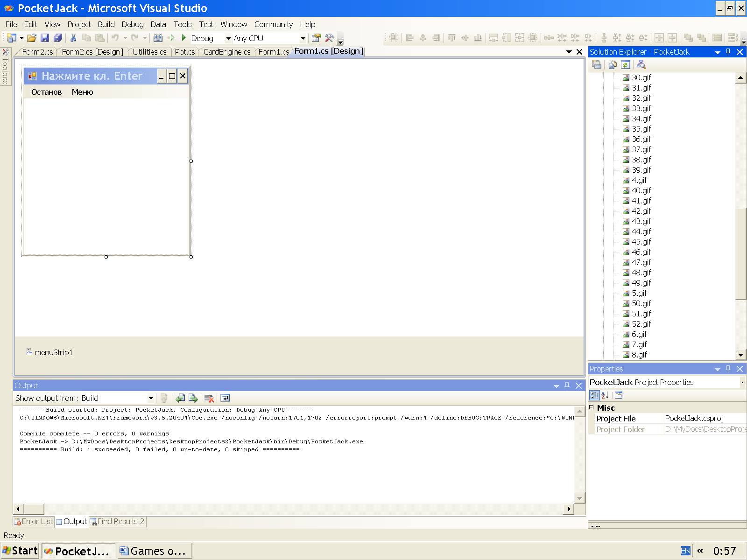Switch to the Error List tab
Screen dimensions: 747x560
pyautogui.click(x=34, y=521)
